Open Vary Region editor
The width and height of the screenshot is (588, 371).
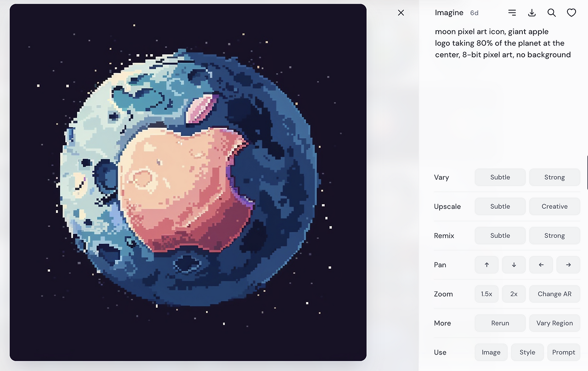554,323
